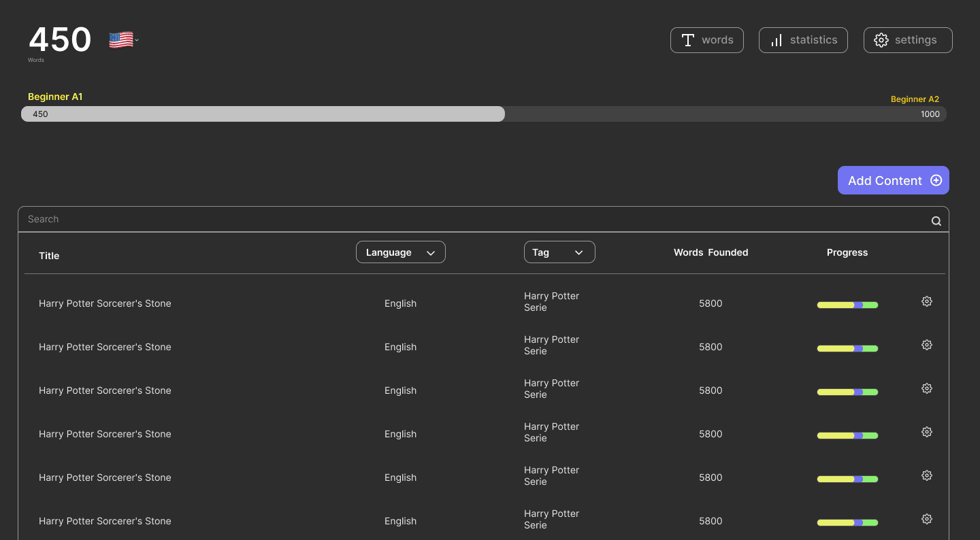
Task: Click the first row's colored progress bar
Action: tap(847, 305)
